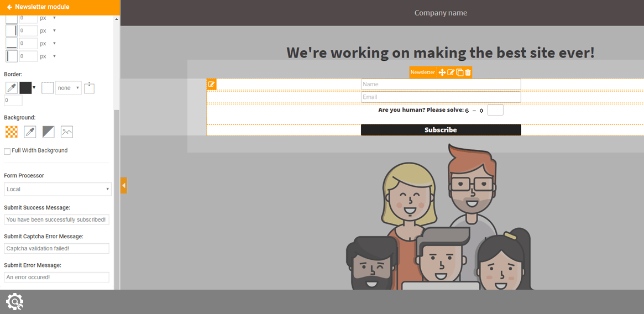Open the Form Processor dropdown
This screenshot has width=644, height=314.
click(x=57, y=189)
